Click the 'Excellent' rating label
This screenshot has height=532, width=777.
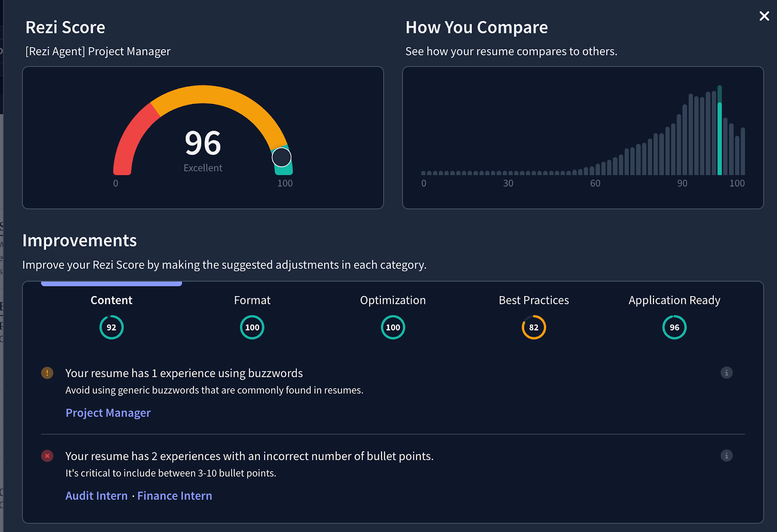click(x=203, y=168)
